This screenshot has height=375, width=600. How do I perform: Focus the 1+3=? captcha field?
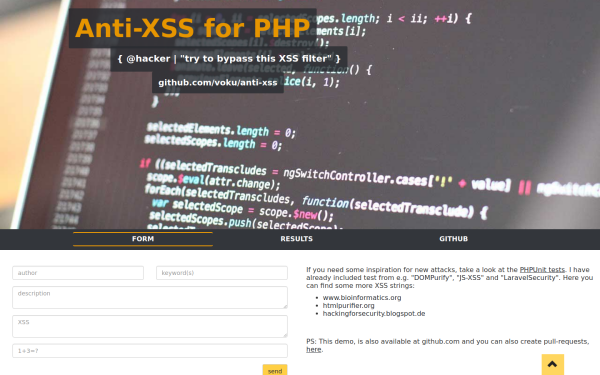tap(150, 351)
